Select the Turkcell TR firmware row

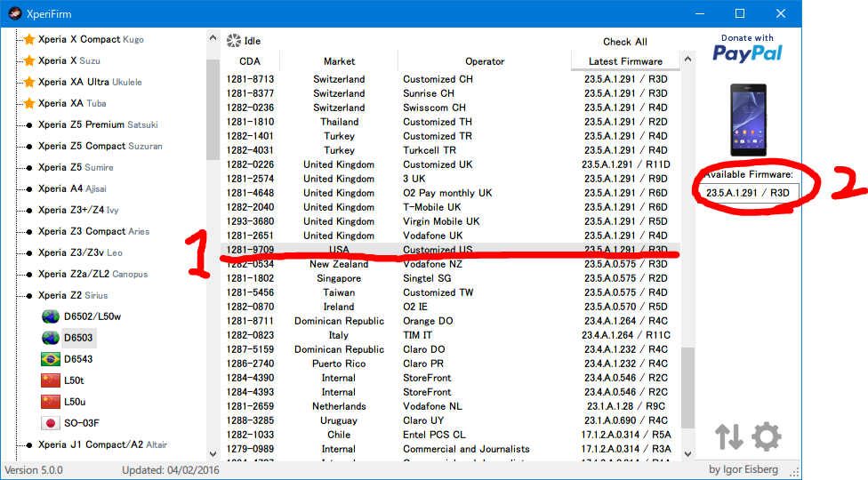click(x=450, y=150)
